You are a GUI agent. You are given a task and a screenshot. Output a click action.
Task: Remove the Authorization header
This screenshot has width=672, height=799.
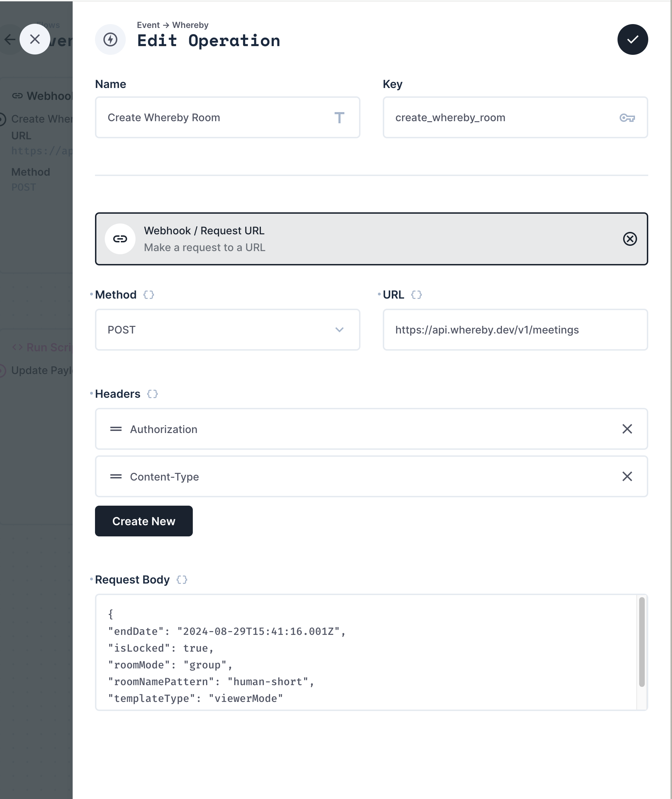pos(627,429)
